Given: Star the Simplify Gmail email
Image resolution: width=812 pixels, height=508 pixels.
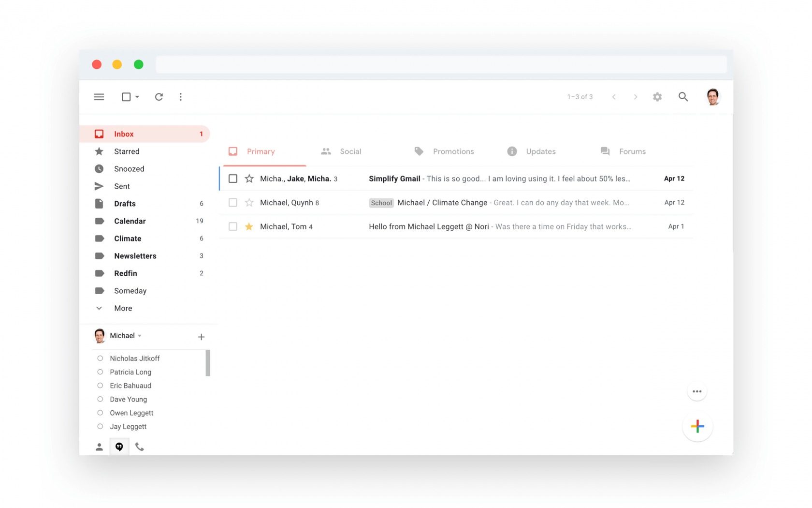Looking at the screenshot, I should click(249, 179).
